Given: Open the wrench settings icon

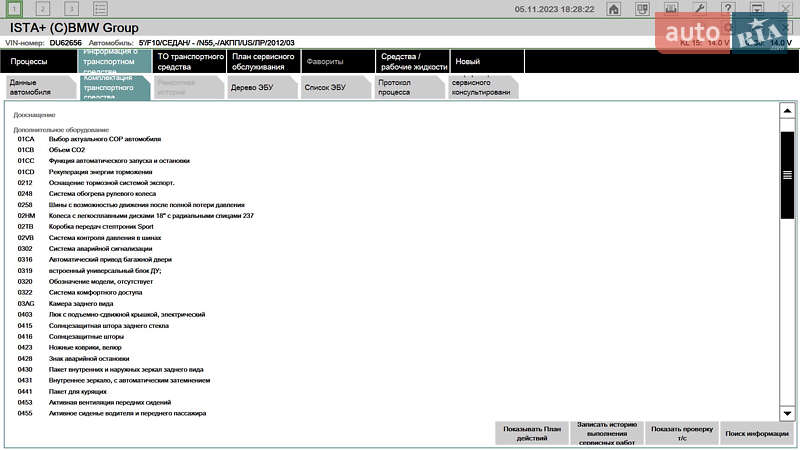Looking at the screenshot, I should pos(701,9).
